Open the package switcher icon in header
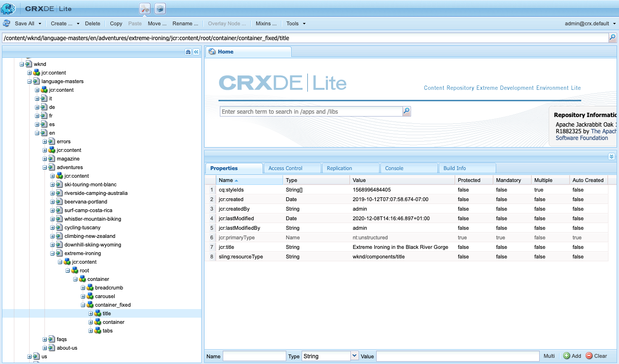The width and height of the screenshot is (619, 364). pyautogui.click(x=160, y=8)
